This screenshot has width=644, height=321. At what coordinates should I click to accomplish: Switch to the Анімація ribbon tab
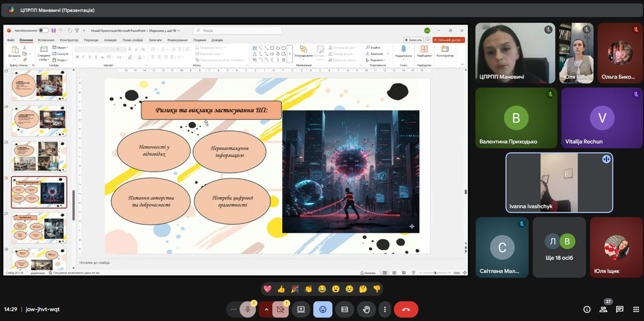point(110,40)
